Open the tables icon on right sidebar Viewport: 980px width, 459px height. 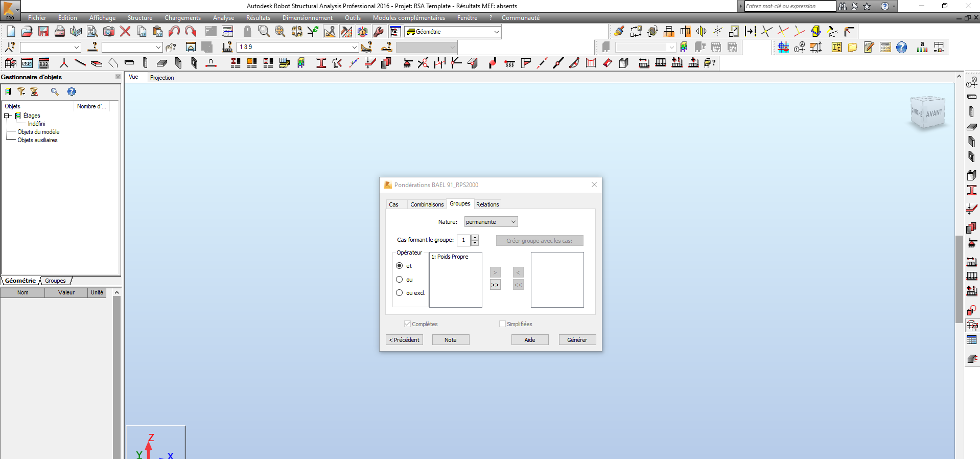(972, 340)
